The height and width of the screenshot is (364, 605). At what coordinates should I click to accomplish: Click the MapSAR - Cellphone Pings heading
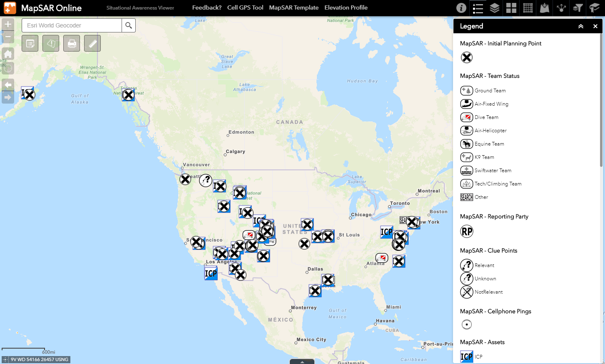(495, 312)
